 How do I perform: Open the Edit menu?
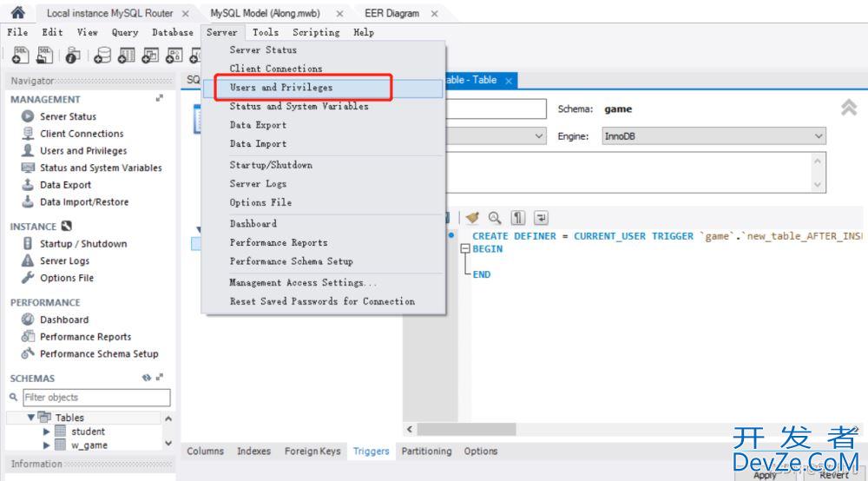53,32
